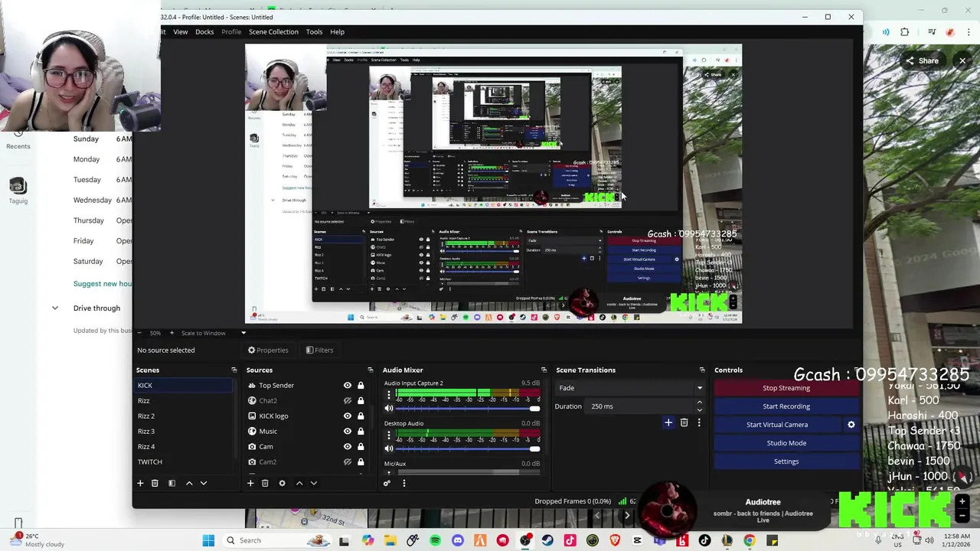Open scene filters icon in Scenes toolbar
The image size is (980, 551).
click(x=171, y=483)
